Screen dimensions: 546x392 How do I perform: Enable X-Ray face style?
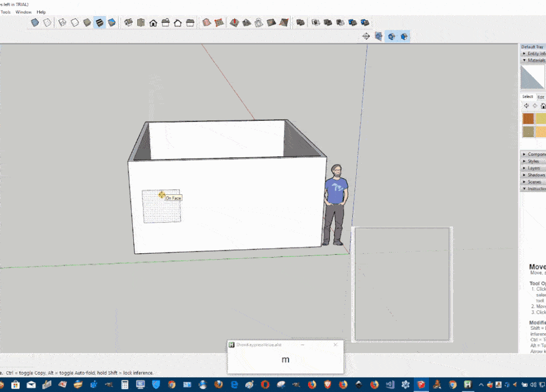coord(35,22)
